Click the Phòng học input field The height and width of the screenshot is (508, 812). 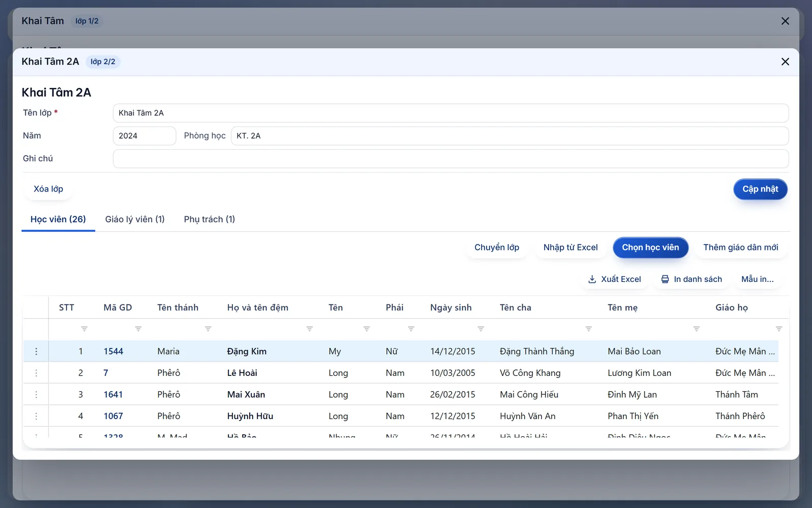510,136
